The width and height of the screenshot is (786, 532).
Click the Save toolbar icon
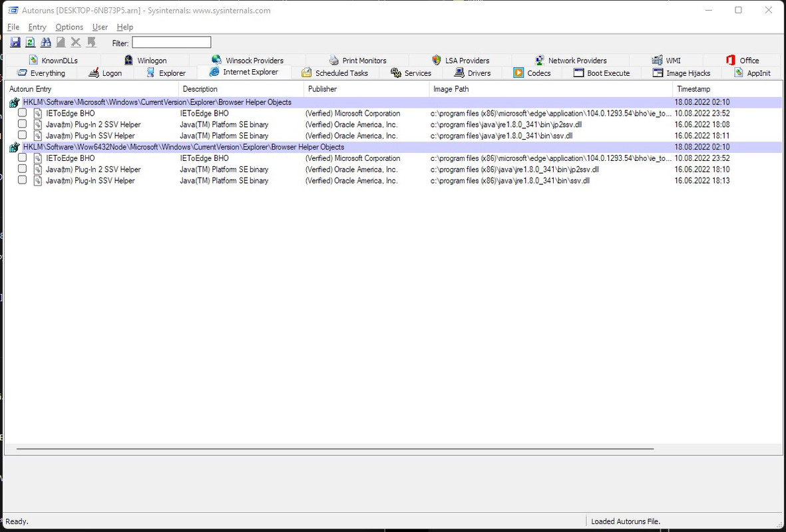click(x=15, y=43)
